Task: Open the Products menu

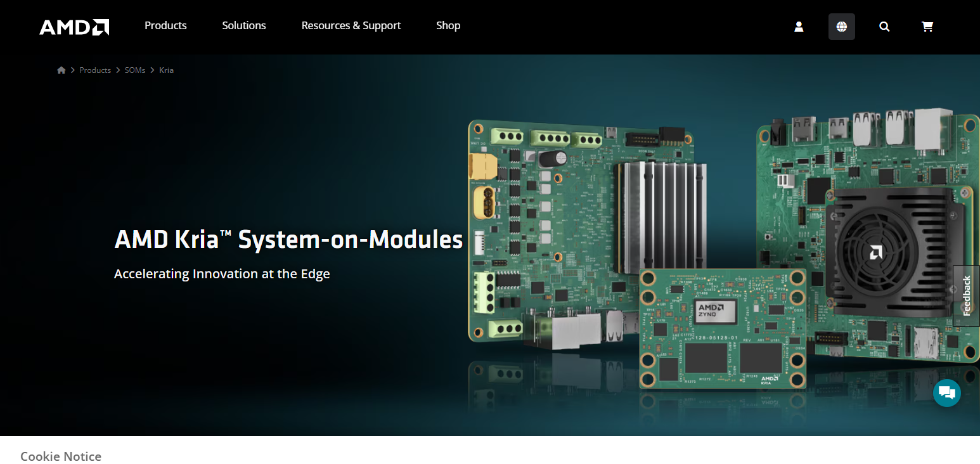Action: coord(165,25)
